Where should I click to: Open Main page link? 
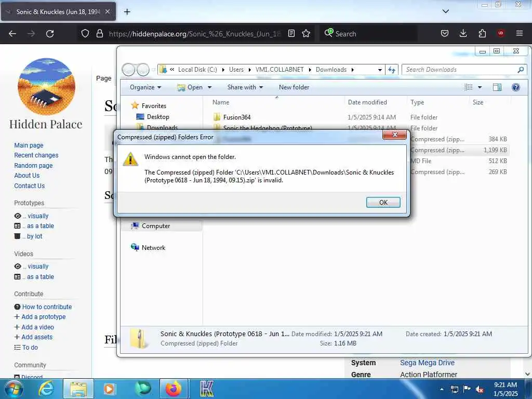pyautogui.click(x=29, y=145)
